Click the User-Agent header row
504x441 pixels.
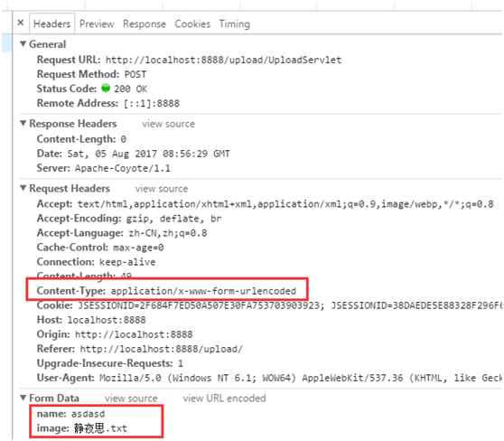tap(269, 378)
